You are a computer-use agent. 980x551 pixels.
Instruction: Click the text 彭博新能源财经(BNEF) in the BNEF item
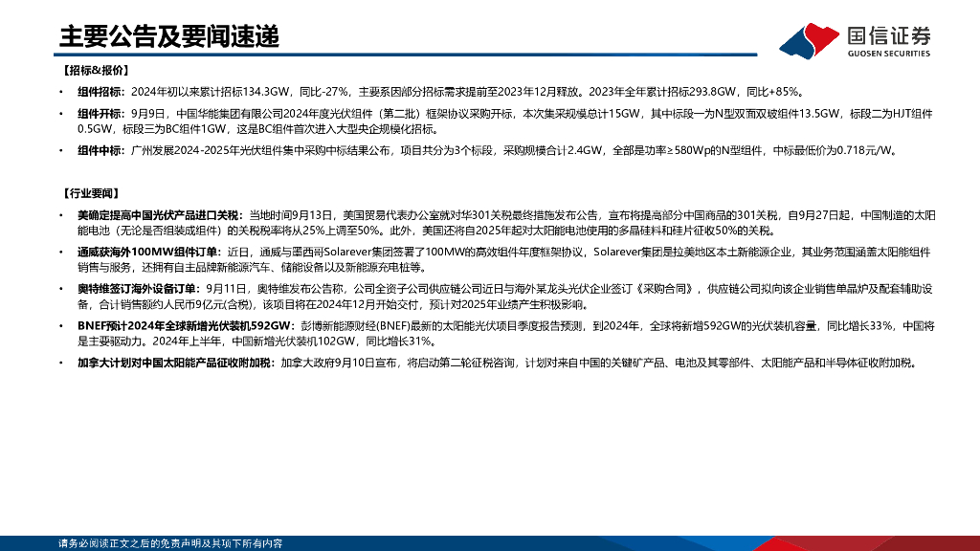355,326
